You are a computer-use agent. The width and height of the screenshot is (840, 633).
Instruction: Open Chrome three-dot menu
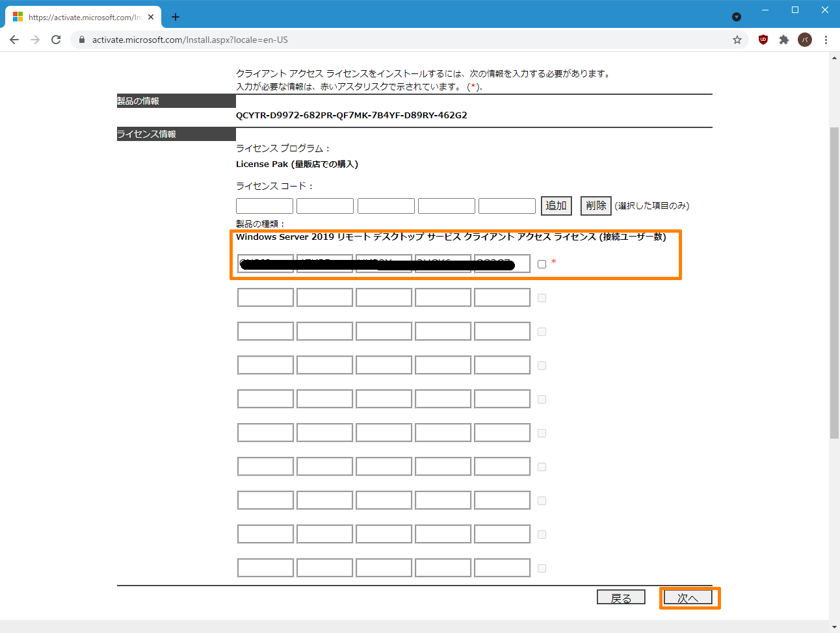pos(826,40)
